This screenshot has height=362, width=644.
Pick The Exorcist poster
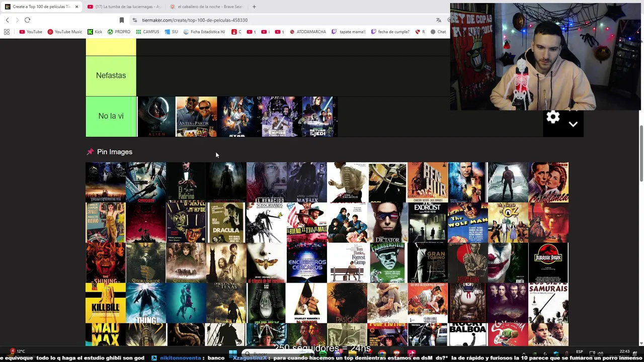[x=428, y=222]
